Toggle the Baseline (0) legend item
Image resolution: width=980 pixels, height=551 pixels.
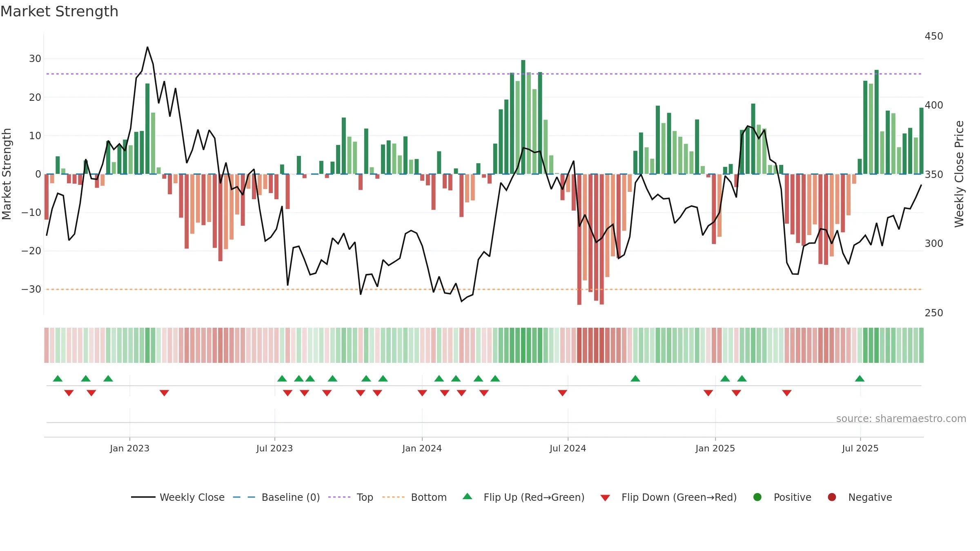pyautogui.click(x=276, y=497)
